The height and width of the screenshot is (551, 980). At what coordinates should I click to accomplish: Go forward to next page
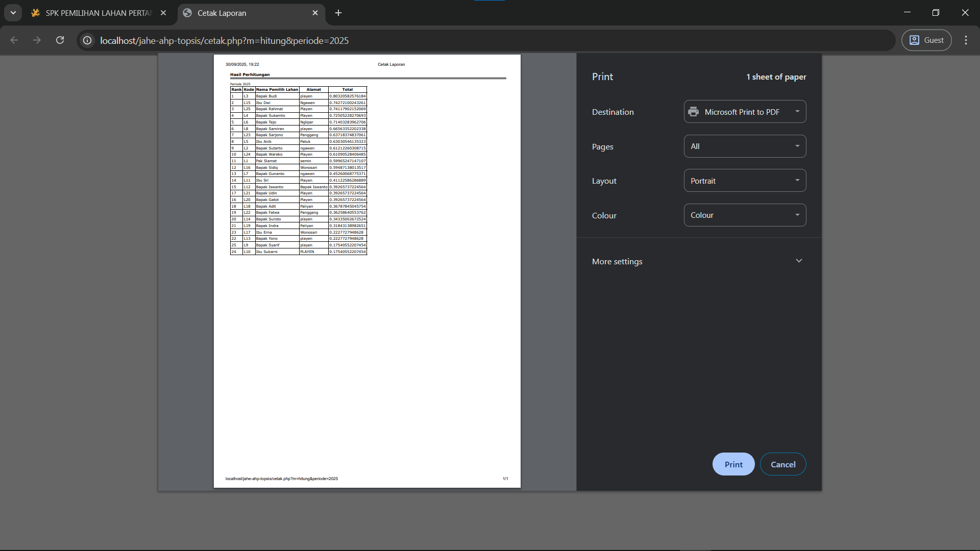(x=37, y=40)
